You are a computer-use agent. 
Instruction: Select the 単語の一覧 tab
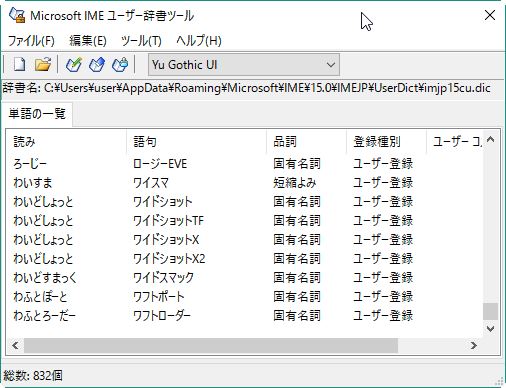tap(37, 114)
